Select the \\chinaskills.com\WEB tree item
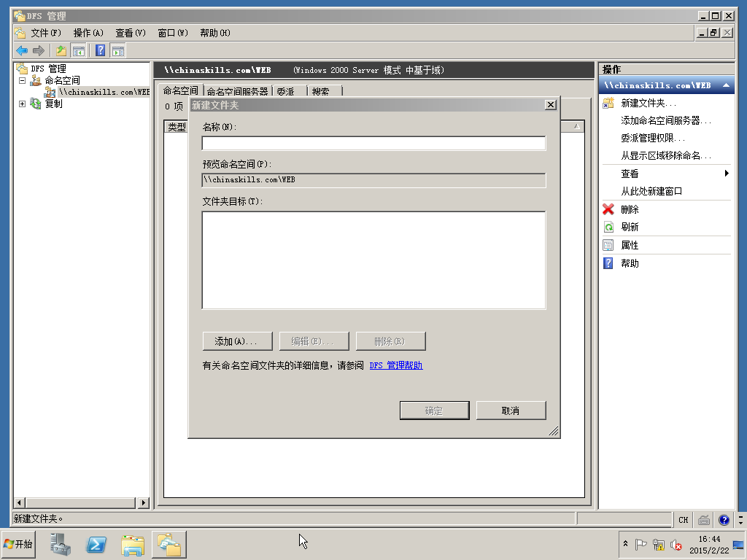Image resolution: width=747 pixels, height=560 pixels. point(104,92)
